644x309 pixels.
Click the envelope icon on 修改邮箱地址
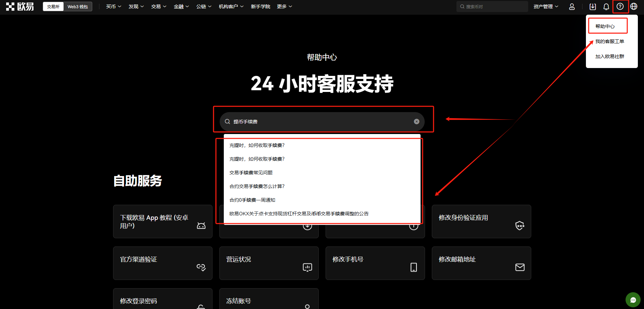[x=520, y=267]
